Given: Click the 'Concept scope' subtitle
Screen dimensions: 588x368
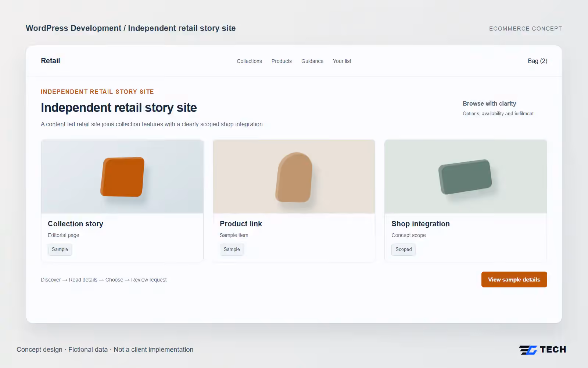Looking at the screenshot, I should pyautogui.click(x=408, y=235).
